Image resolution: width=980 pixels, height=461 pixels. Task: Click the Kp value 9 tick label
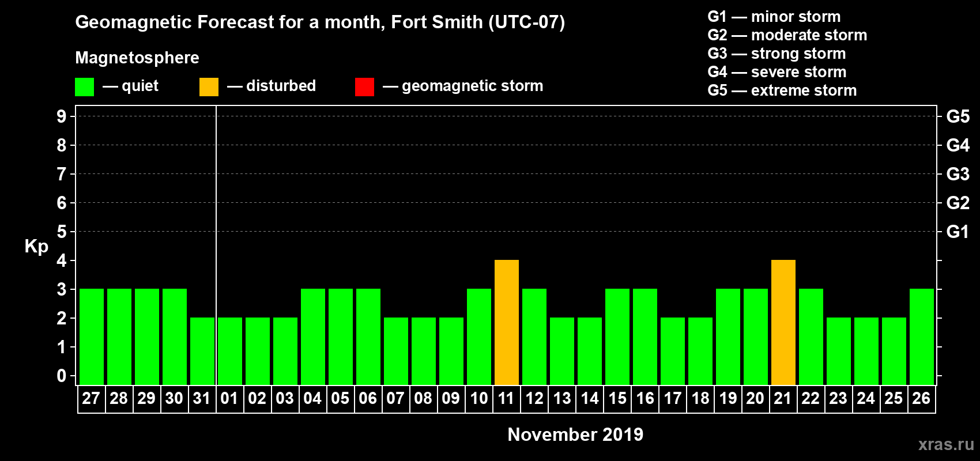pos(62,116)
